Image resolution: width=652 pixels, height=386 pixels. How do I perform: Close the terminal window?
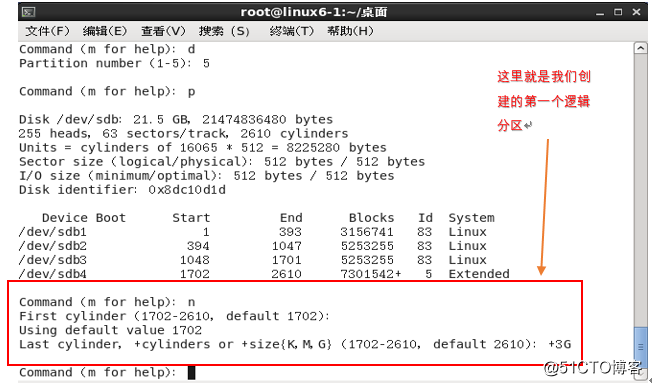(x=636, y=12)
